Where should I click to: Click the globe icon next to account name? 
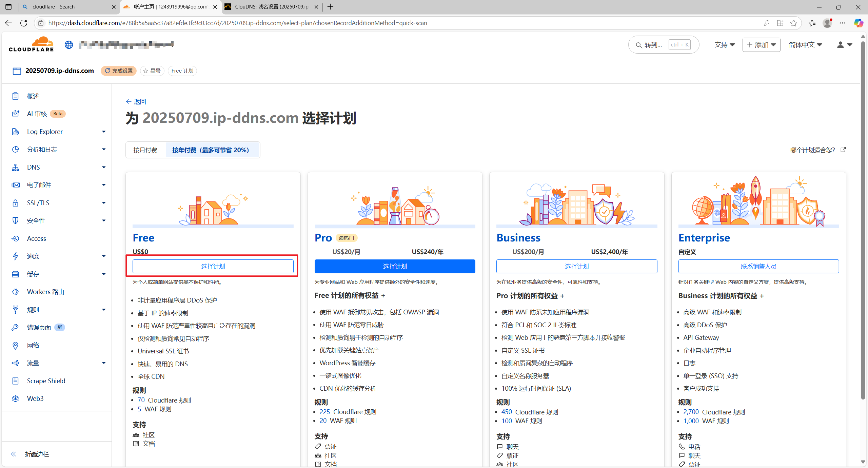click(x=69, y=44)
